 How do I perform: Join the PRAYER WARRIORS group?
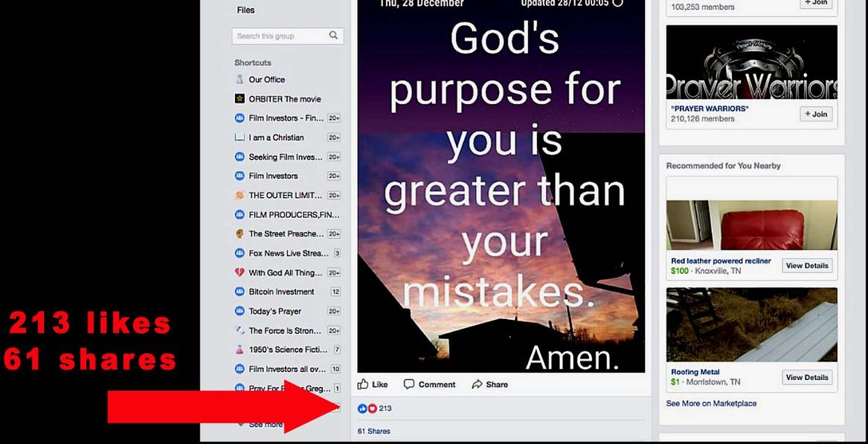click(x=816, y=114)
